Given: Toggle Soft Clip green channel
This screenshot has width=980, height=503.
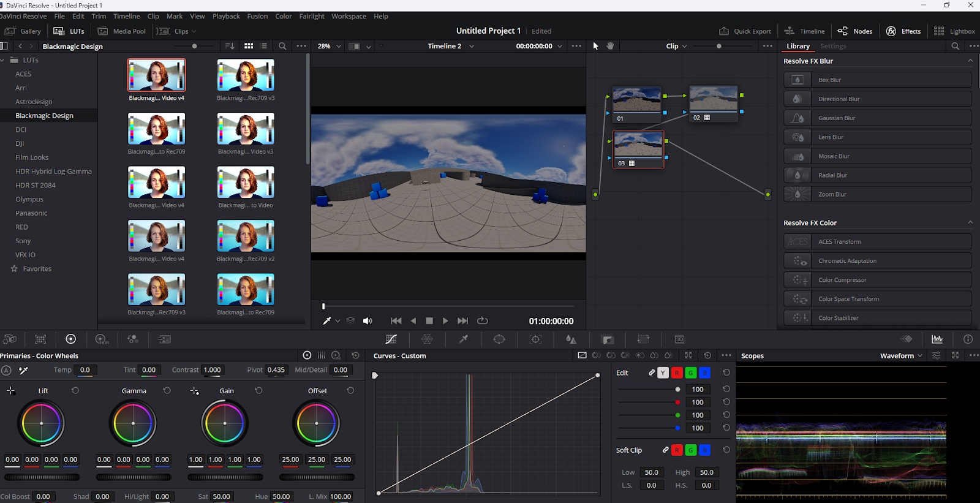Looking at the screenshot, I should (691, 450).
